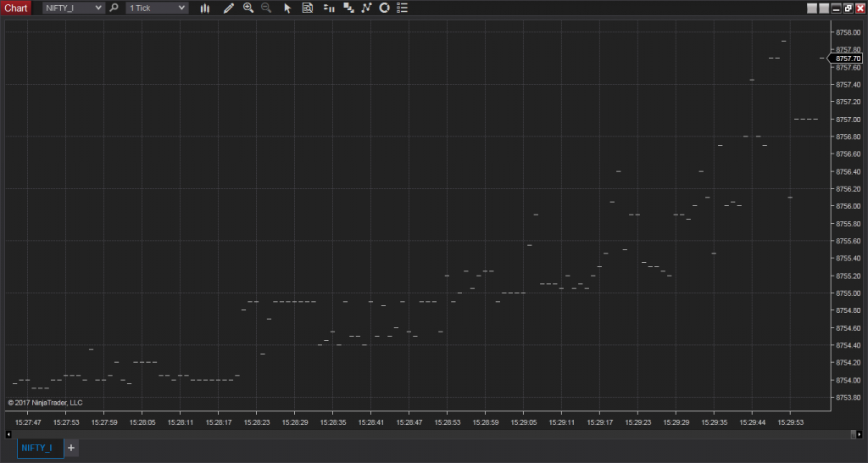868x463 pixels.
Task: Click the red Chart menu button
Action: [x=16, y=8]
